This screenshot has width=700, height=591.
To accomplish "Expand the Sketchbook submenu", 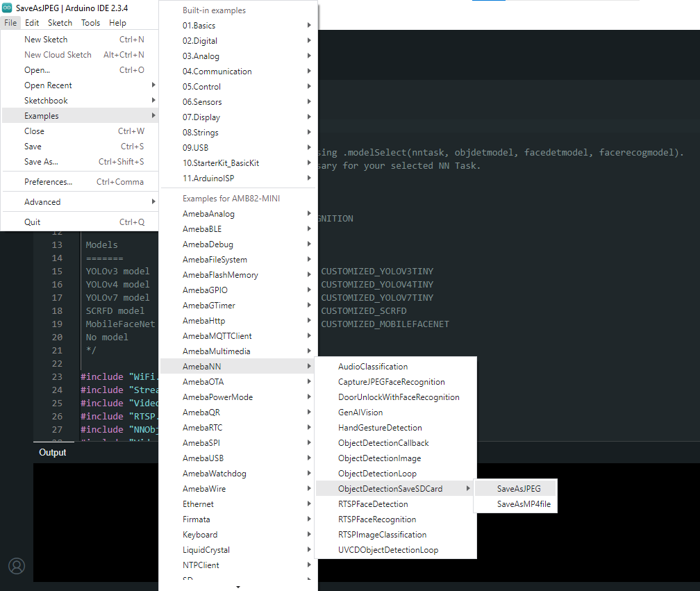I will pos(80,100).
